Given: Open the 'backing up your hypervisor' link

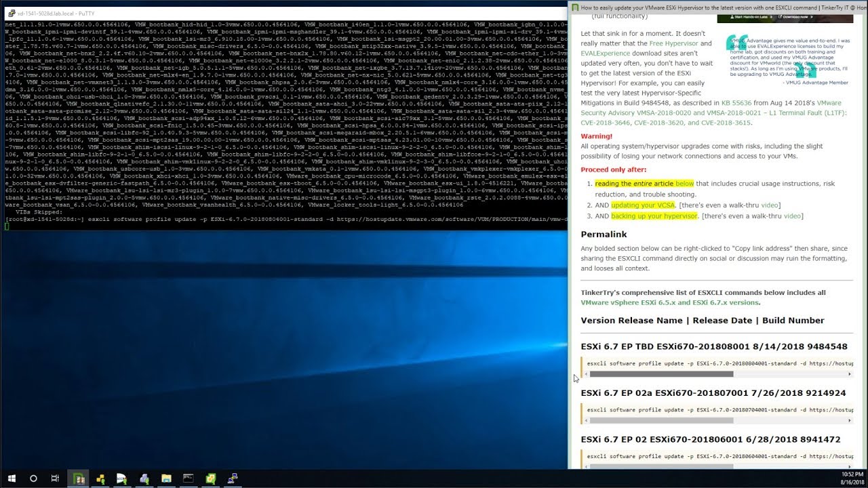Looking at the screenshot, I should (654, 216).
